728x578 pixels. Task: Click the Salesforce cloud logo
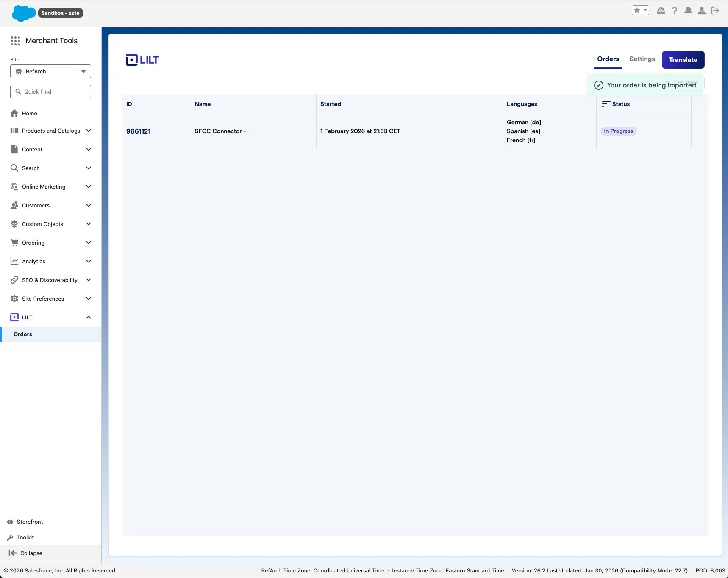[23, 13]
